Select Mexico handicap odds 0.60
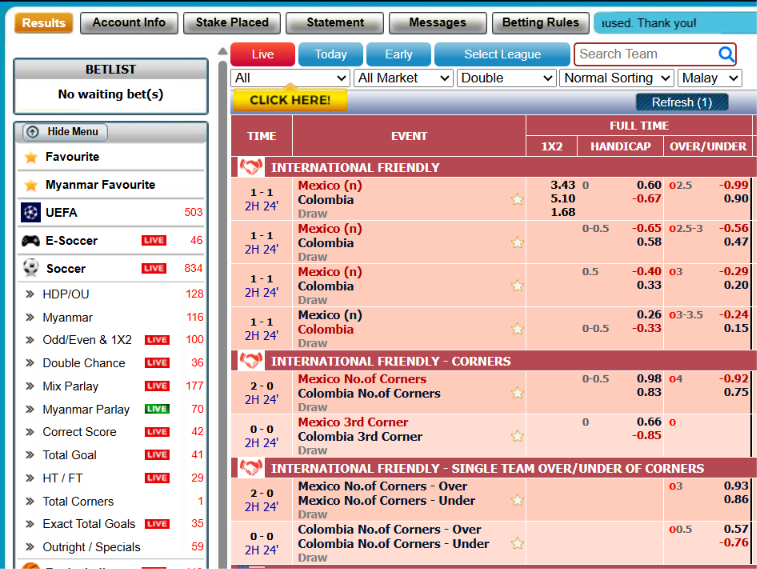The height and width of the screenshot is (569, 757). tap(649, 185)
